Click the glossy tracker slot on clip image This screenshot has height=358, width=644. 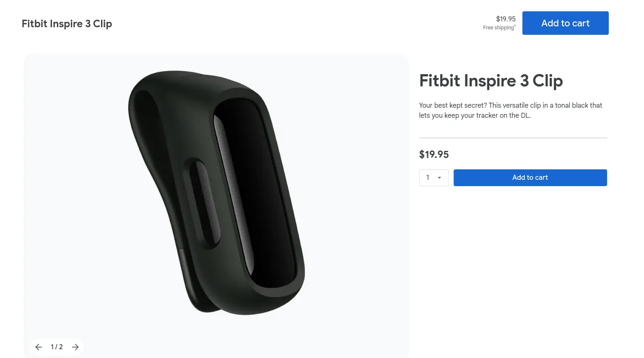click(256, 193)
